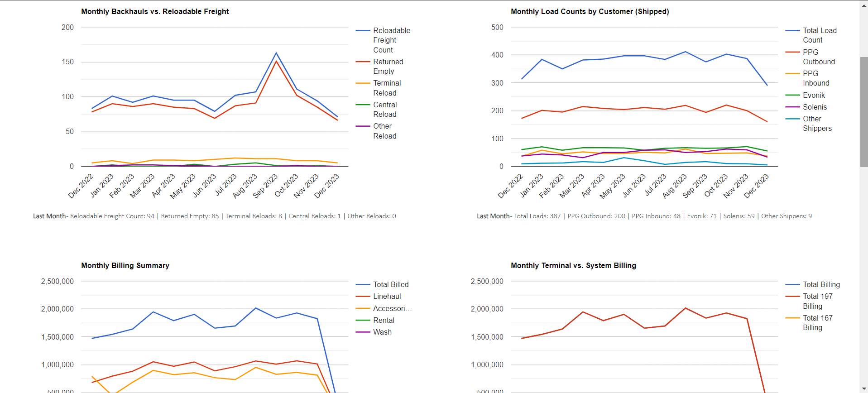Image resolution: width=868 pixels, height=393 pixels.
Task: Click the blue Reloadable Freight Count color swatch
Action: pyautogui.click(x=363, y=30)
